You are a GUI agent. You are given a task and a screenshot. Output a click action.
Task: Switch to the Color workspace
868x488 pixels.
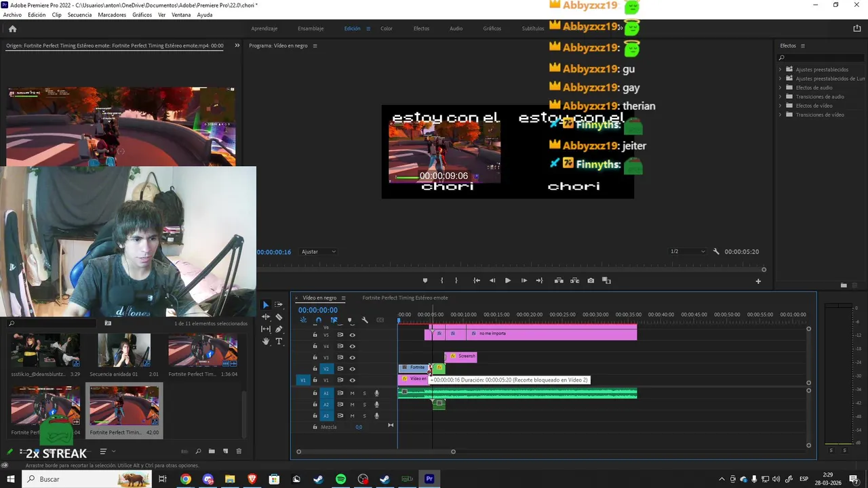(x=387, y=28)
